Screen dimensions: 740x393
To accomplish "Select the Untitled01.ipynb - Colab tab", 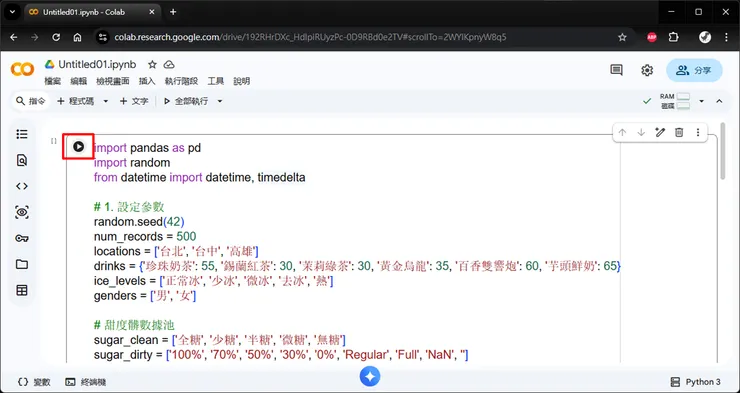I will click(92, 12).
